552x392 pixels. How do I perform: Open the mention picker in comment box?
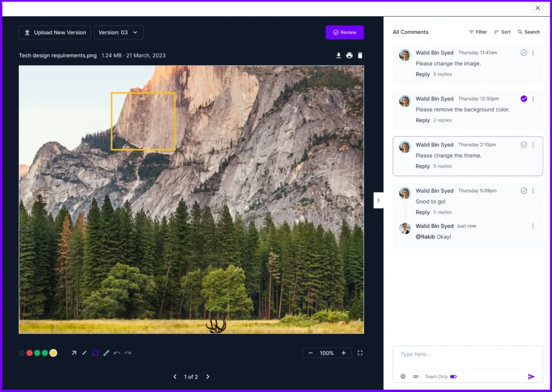point(402,376)
